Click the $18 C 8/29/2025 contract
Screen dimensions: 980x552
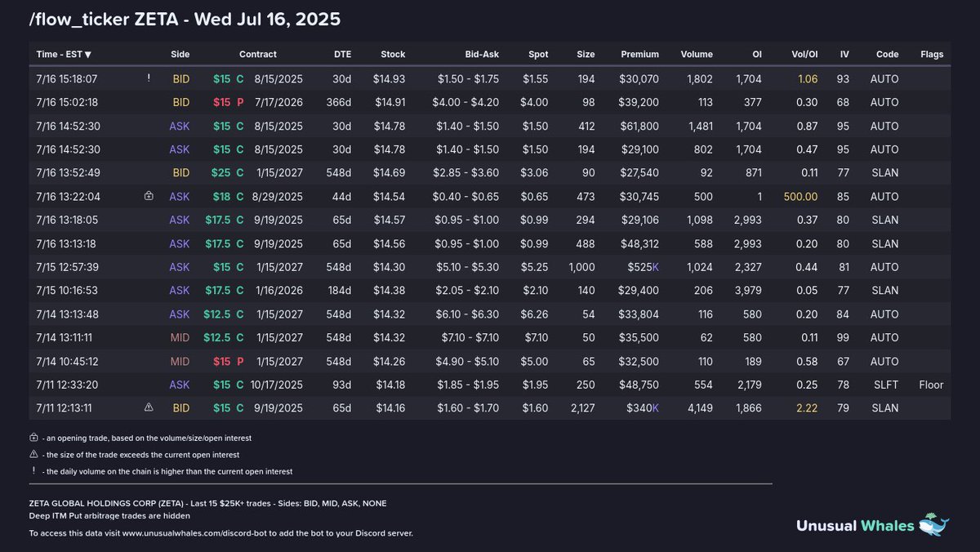click(258, 197)
